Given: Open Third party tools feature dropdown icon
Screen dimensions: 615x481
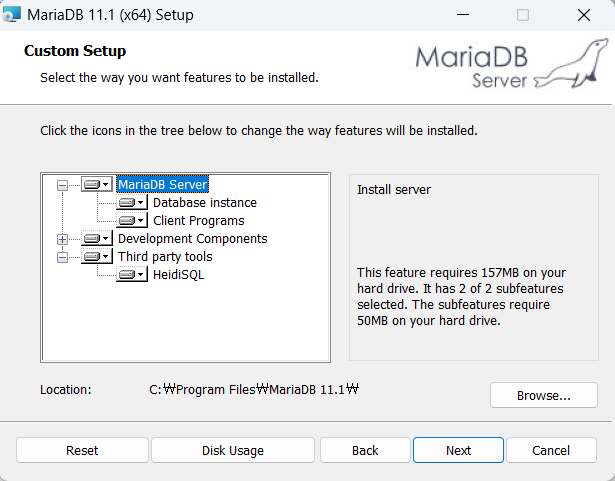Looking at the screenshot, I should (x=97, y=257).
